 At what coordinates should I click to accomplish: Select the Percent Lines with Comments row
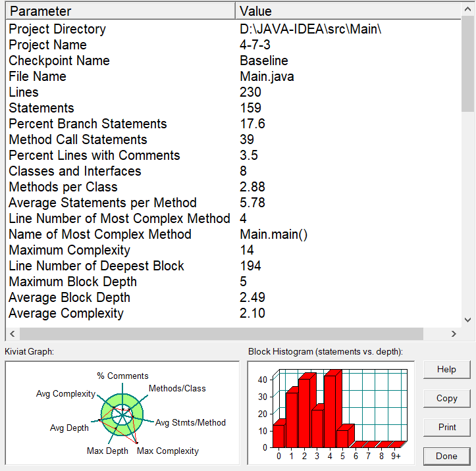[x=234, y=155]
